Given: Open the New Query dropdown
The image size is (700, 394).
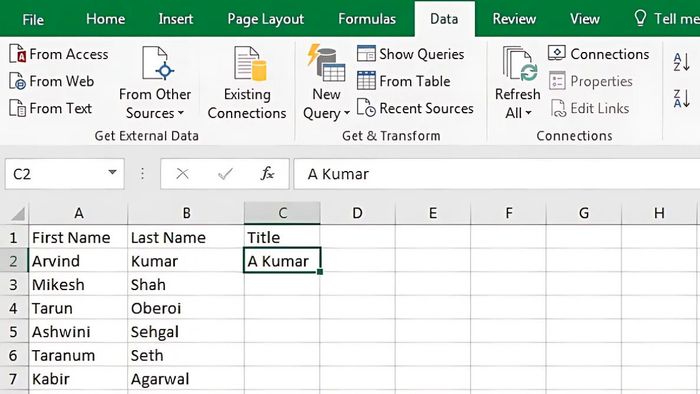Looking at the screenshot, I should click(326, 83).
